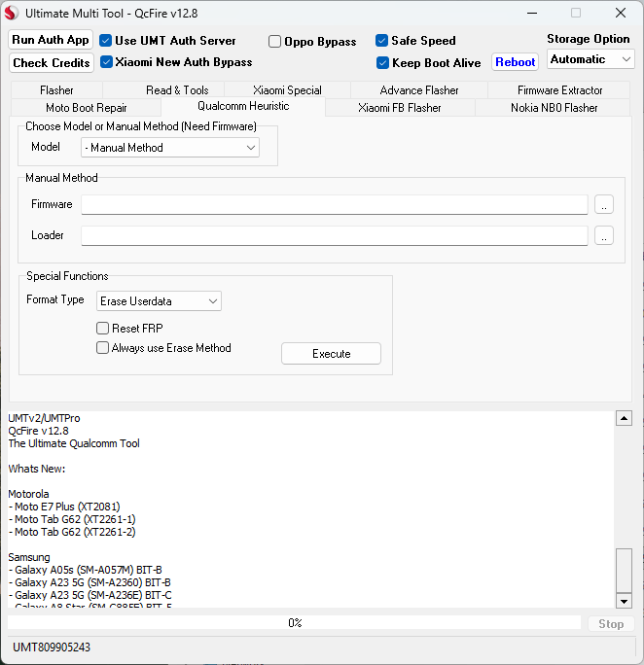The height and width of the screenshot is (665, 644).
Task: Open the Firmware Extractor tab
Action: point(559,90)
